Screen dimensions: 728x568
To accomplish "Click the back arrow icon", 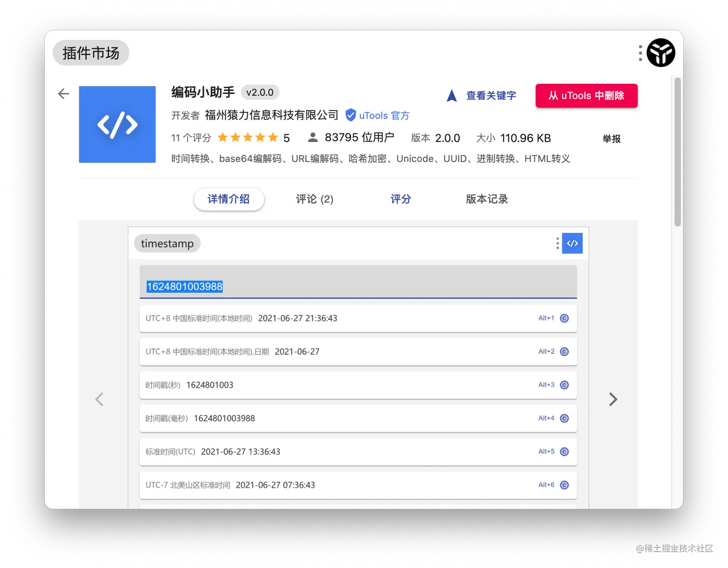I will point(64,93).
